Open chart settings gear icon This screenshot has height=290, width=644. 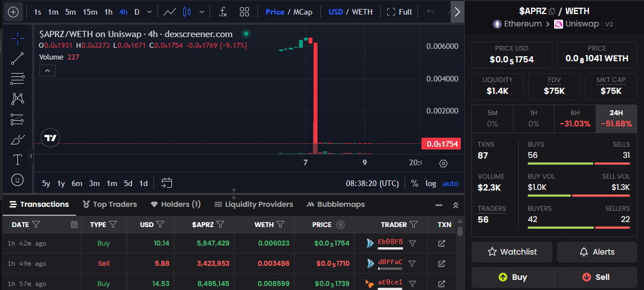click(443, 164)
